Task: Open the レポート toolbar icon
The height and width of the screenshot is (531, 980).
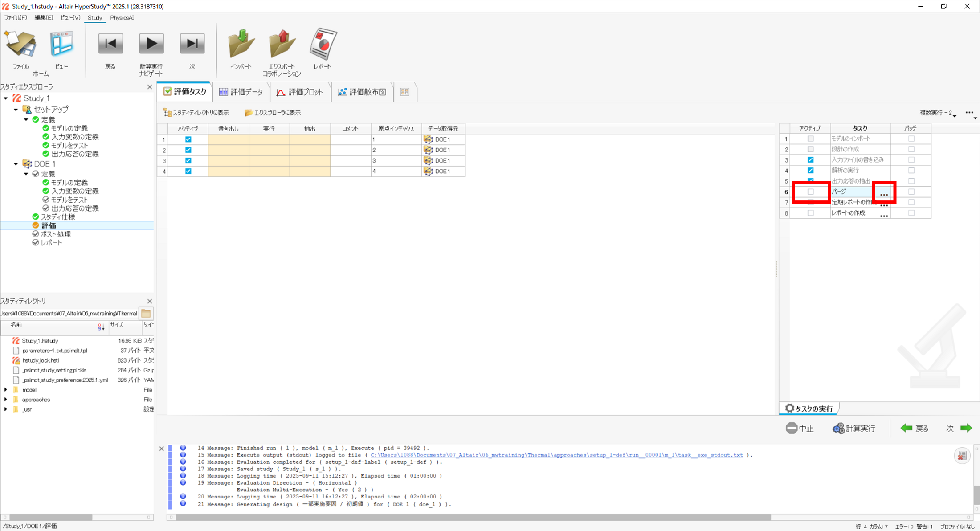Action: click(x=323, y=45)
